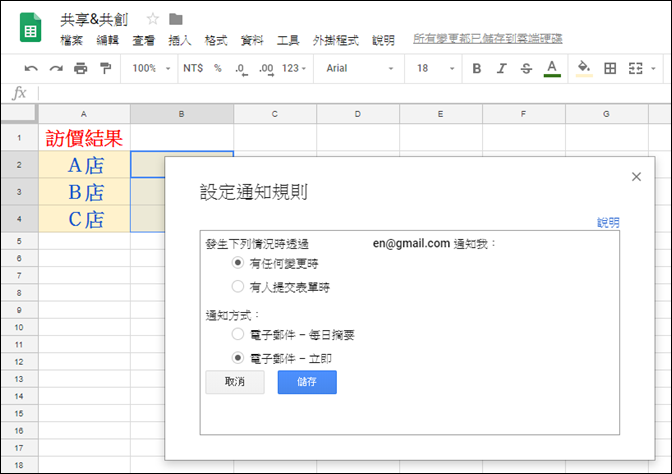The height and width of the screenshot is (474, 672).
Task: Click the blue 儲存 button
Action: pyautogui.click(x=307, y=382)
